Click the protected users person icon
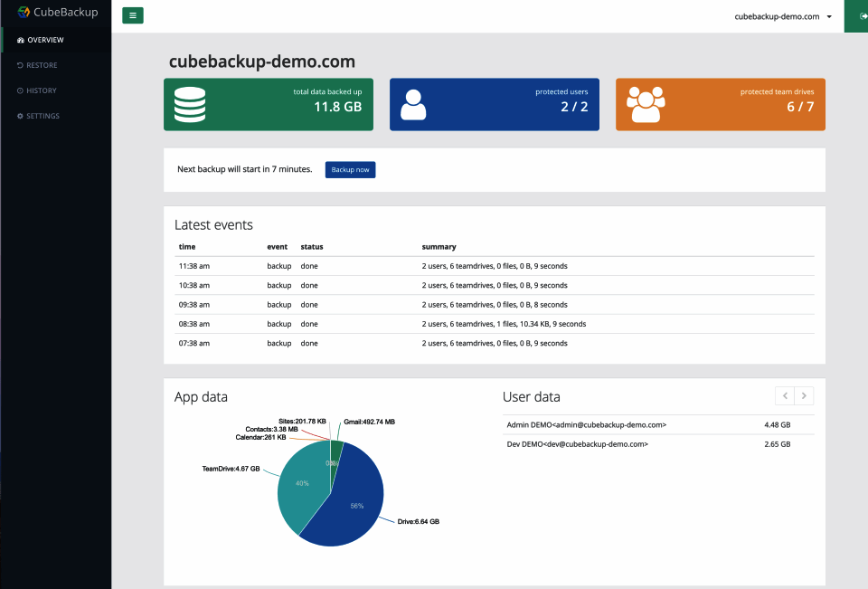This screenshot has width=868, height=589. tap(413, 103)
